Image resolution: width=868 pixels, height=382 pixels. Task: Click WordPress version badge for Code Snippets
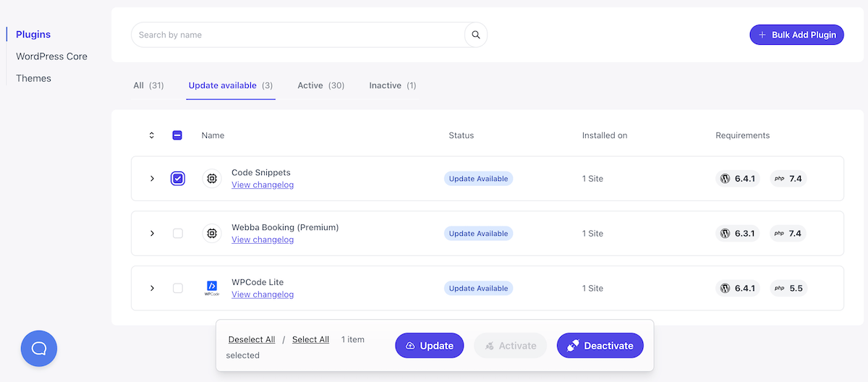tap(738, 179)
